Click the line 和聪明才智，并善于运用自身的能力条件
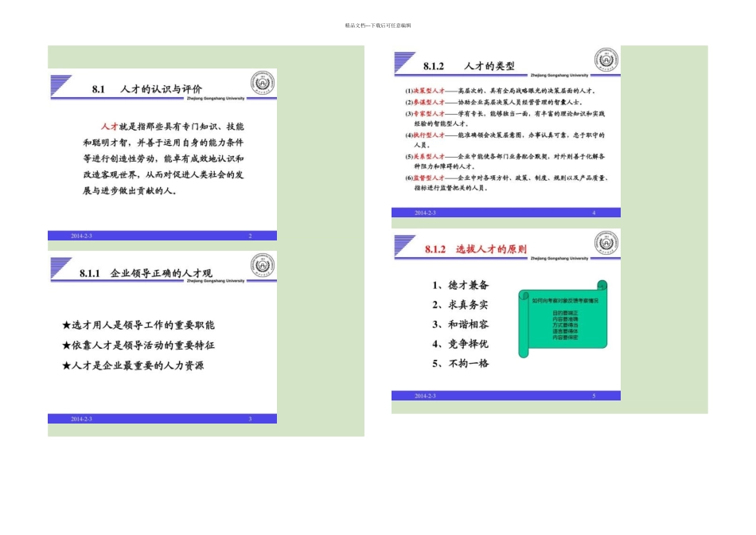 [163, 143]
